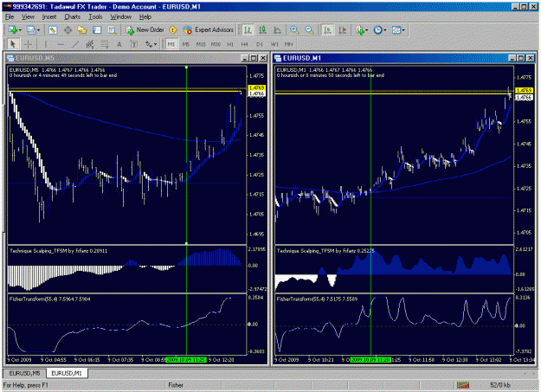Screen dimensions: 541x392
Task: Click the Templates icon
Action: coord(396,30)
